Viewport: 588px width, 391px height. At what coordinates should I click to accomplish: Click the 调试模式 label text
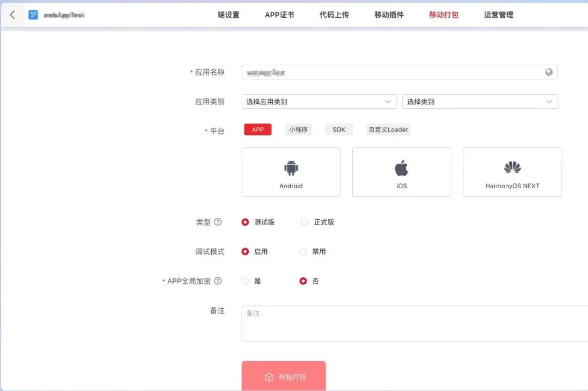[210, 252]
